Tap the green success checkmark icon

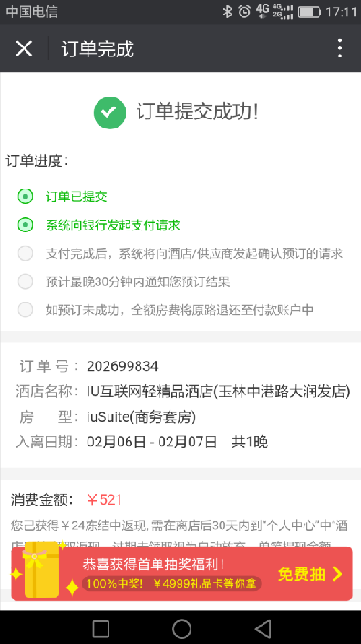click(109, 113)
